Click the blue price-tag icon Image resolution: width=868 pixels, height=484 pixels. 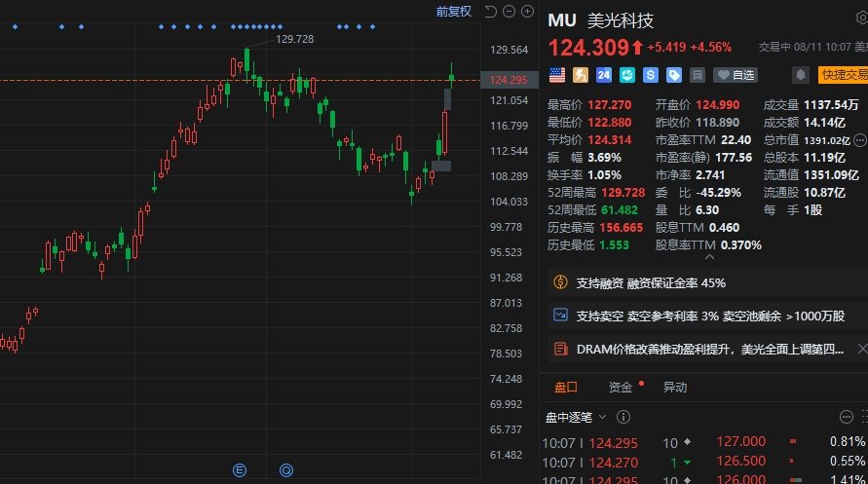coord(674,75)
